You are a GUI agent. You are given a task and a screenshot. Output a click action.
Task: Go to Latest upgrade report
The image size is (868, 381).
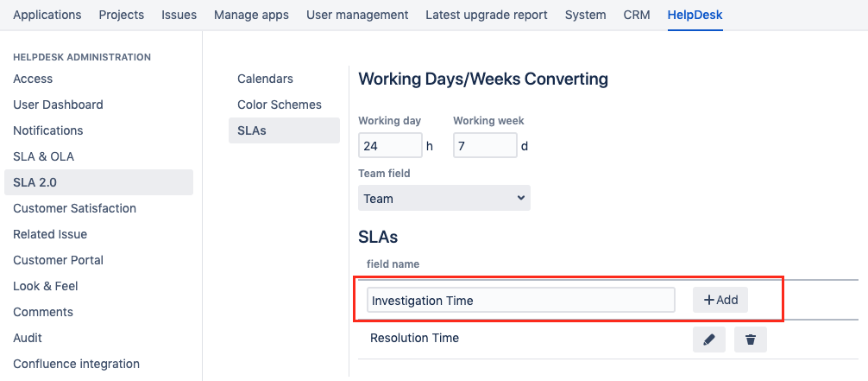tap(486, 15)
